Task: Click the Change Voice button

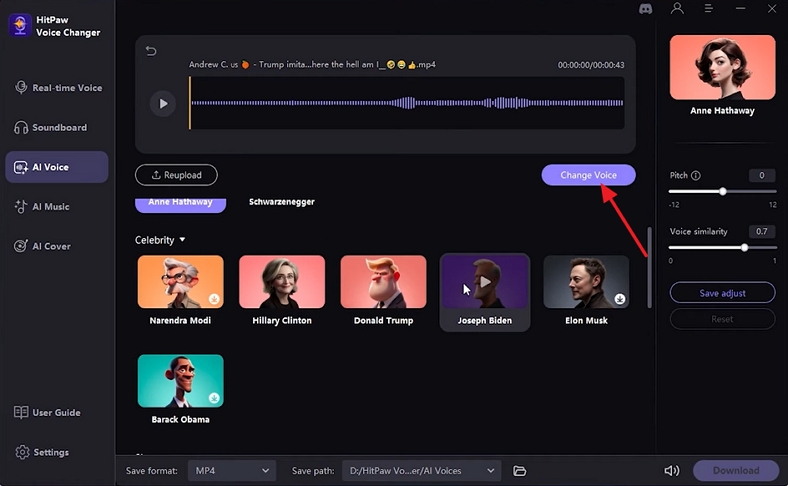Action: click(x=588, y=175)
